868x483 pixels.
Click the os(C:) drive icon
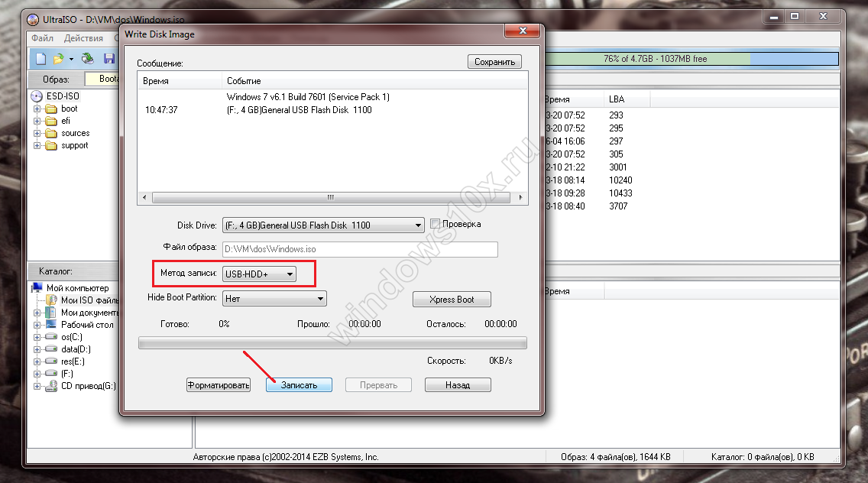[51, 336]
